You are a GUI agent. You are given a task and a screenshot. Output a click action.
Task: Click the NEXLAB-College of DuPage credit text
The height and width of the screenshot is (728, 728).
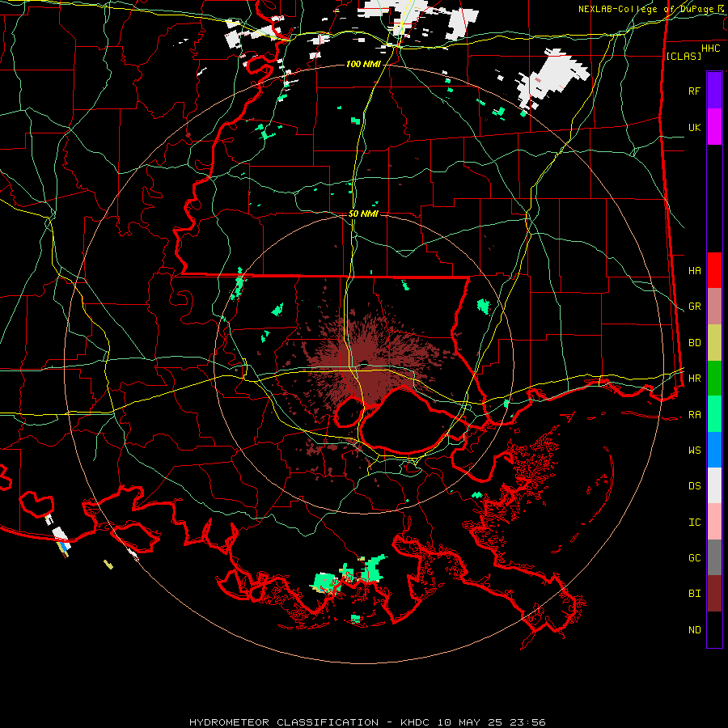click(651, 9)
